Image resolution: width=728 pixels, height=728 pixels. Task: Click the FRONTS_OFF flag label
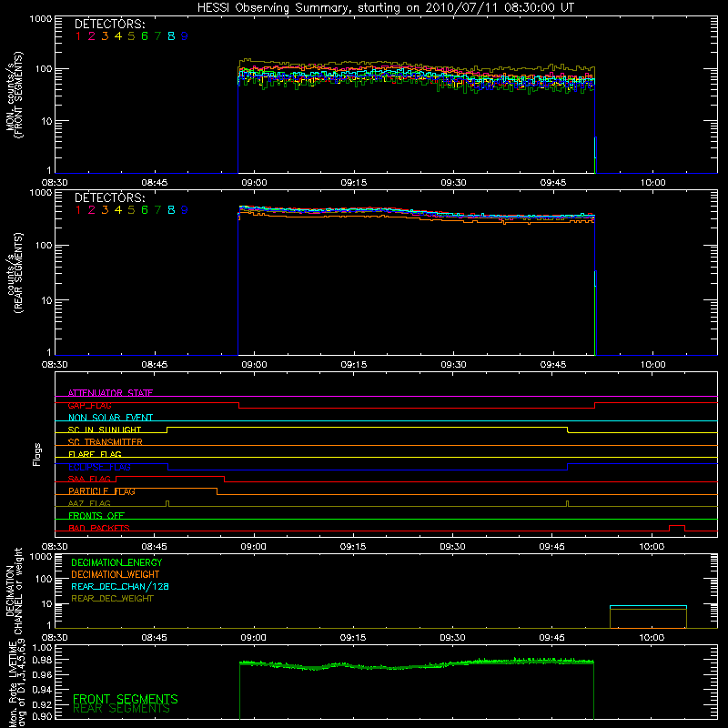(96, 516)
